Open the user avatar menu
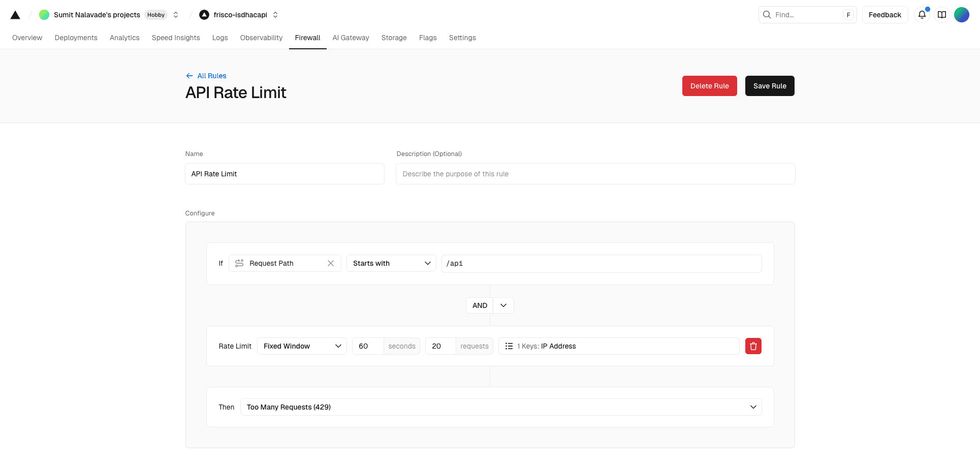Screen dimensions: 980x468 [x=961, y=15]
